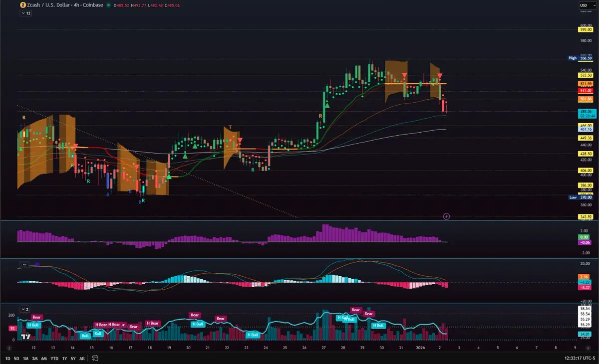Image resolution: width=599 pixels, height=364 pixels.
Task: Click the 93 pink left-axis label
Action: [12, 329]
